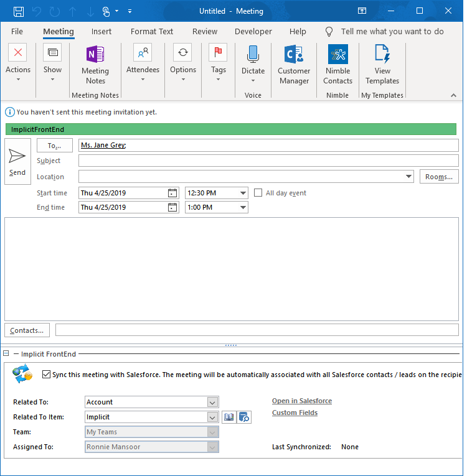Image resolution: width=467 pixels, height=476 pixels.
Task: Switch to the Insert ribbon tab
Action: click(101, 31)
